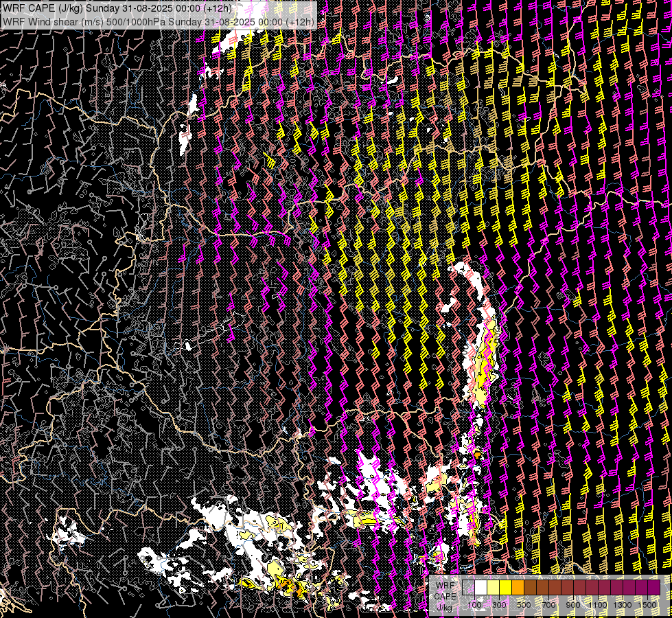The image size is (672, 618).
Task: Click the transparent first CAPE legend swatch
Action: coord(468,588)
